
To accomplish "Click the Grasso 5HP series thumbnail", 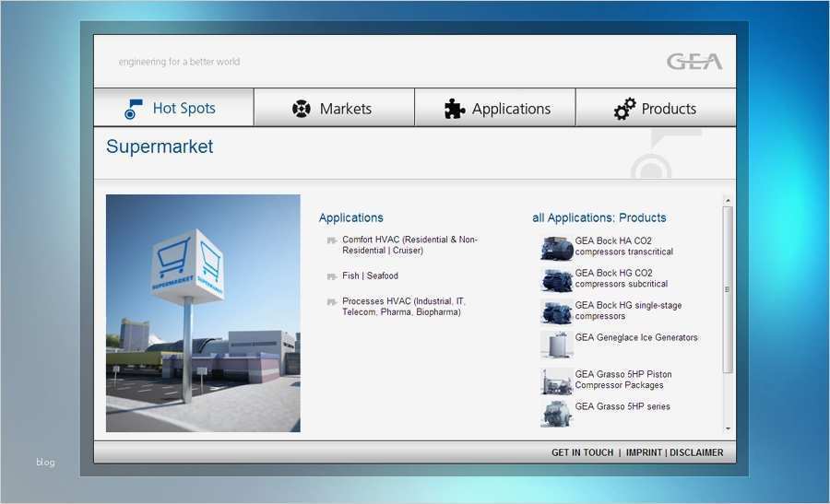I will pyautogui.click(x=556, y=414).
